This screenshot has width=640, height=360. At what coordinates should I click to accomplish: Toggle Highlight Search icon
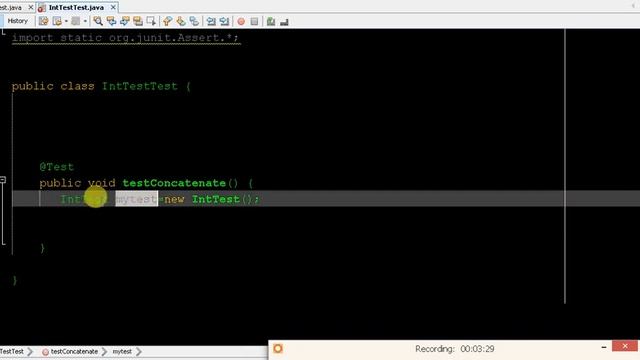138,21
